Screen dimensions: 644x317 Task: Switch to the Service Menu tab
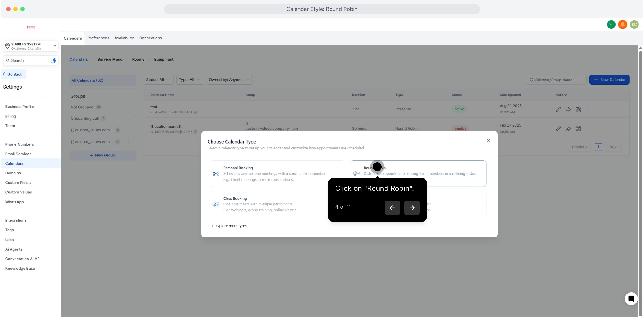tap(110, 59)
